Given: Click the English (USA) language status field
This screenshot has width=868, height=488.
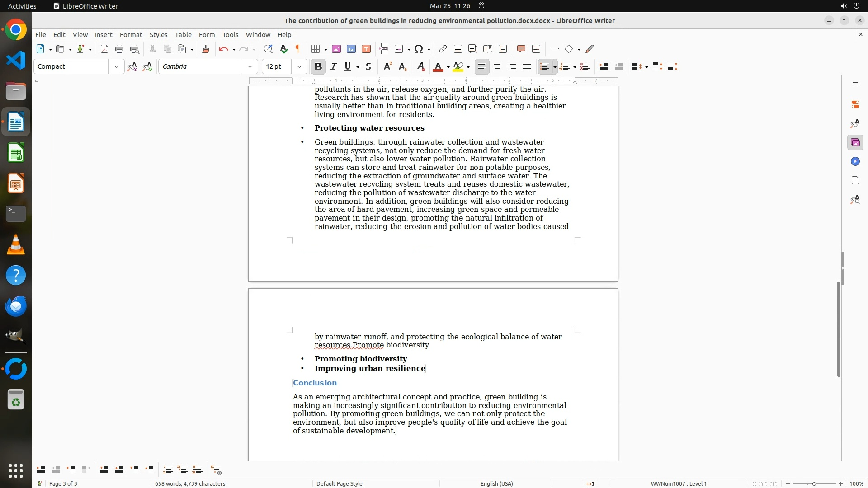Looking at the screenshot, I should pos(496,483).
